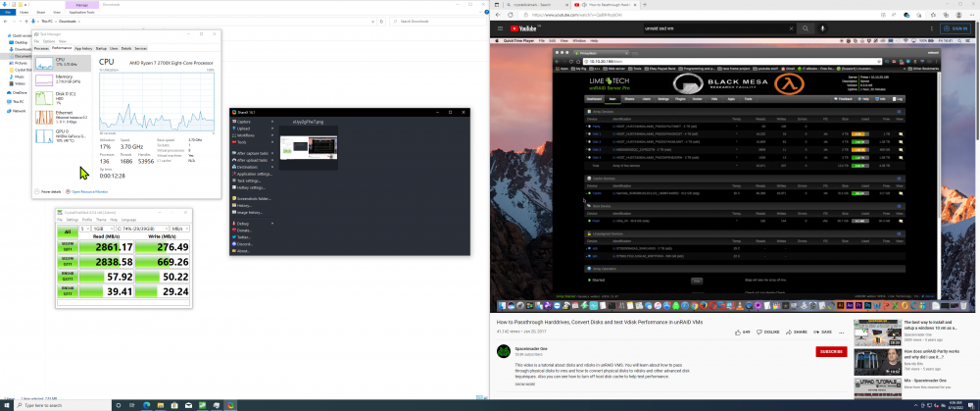Image resolution: width=980 pixels, height=411 pixels.
Task: Open test count dropdown showing 5
Action: 83,229
